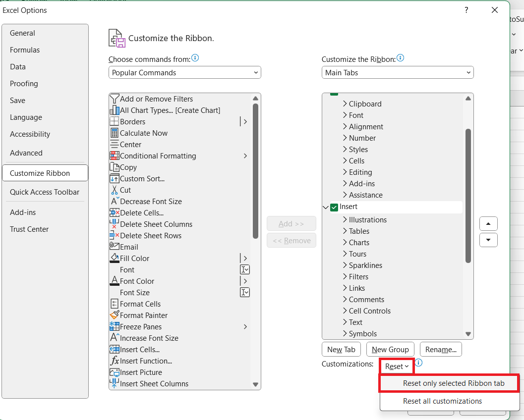Click the Insert Cells icon
Screen dimensions: 524x420
115,349
